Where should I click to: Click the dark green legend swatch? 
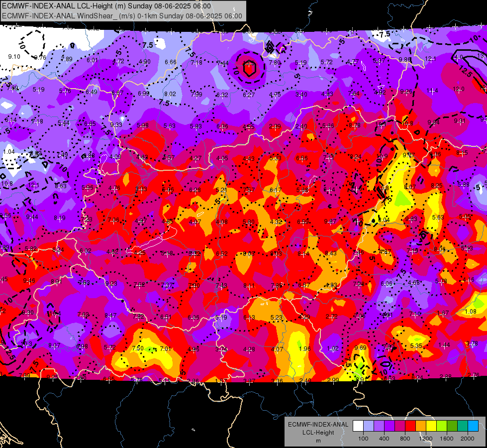pos(452,426)
